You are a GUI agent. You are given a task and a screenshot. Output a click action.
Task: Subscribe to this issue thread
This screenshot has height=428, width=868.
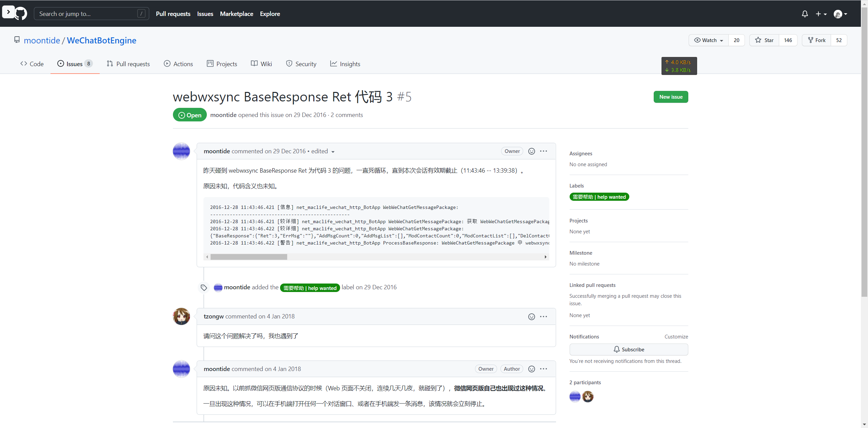[x=628, y=349]
